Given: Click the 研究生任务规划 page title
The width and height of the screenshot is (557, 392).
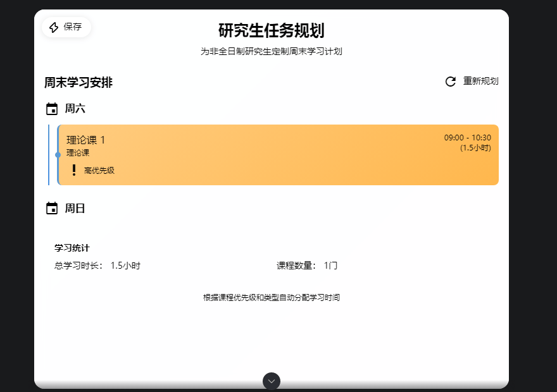Looking at the screenshot, I should tap(272, 30).
